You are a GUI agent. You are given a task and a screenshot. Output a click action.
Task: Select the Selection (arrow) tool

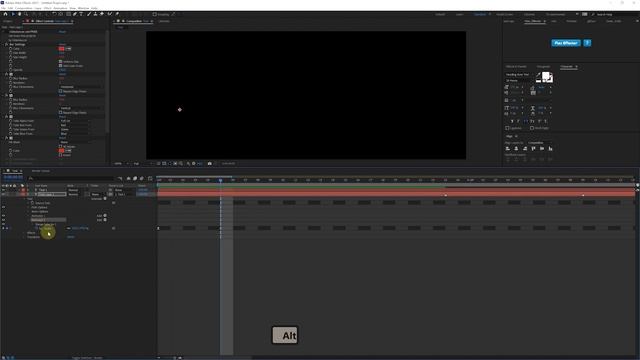click(13, 14)
